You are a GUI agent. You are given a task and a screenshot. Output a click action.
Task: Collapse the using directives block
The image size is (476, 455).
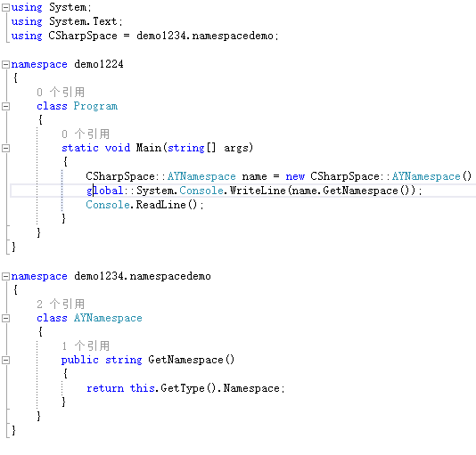(x=5, y=8)
